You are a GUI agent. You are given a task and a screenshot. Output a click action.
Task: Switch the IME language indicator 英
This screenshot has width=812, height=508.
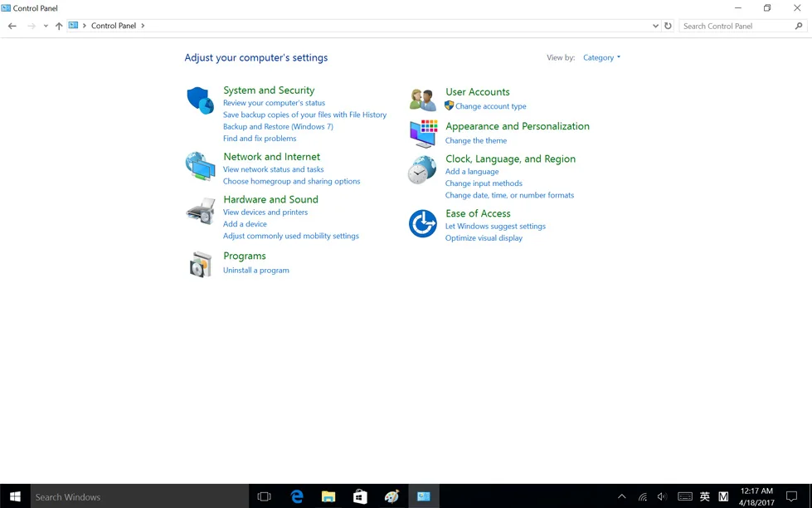pyautogui.click(x=705, y=496)
